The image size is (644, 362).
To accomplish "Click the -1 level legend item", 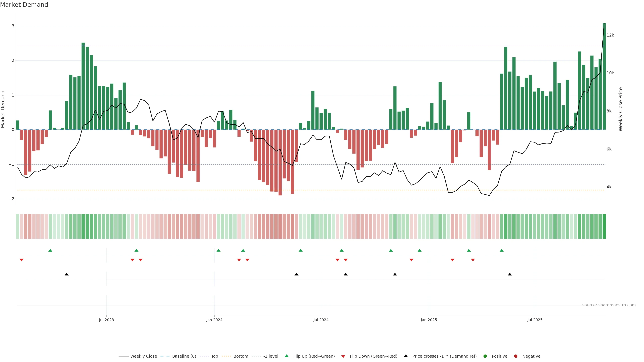I will [x=271, y=356].
